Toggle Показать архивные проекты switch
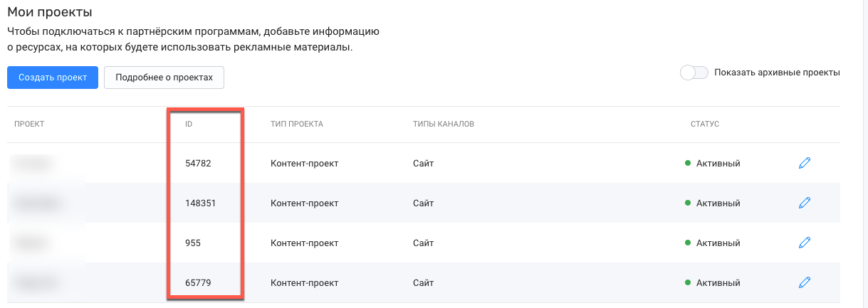The width and height of the screenshot is (868, 308). 694,73
